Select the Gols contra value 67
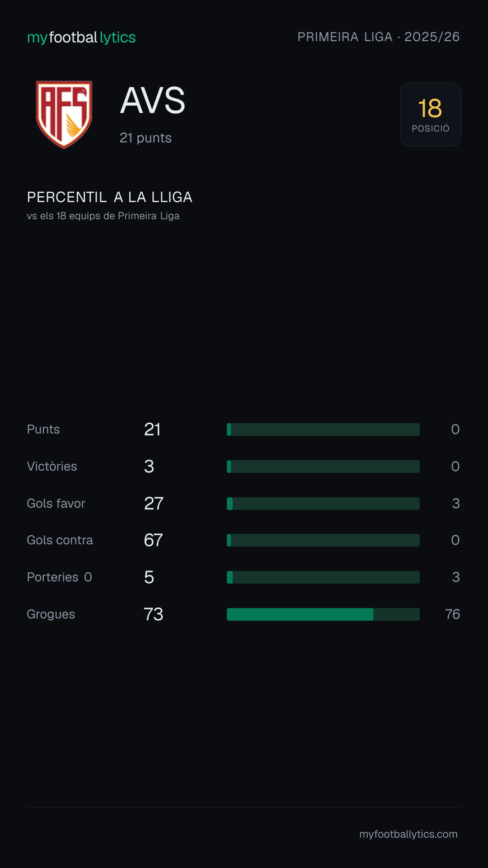Image resolution: width=488 pixels, height=868 pixels. tap(153, 540)
